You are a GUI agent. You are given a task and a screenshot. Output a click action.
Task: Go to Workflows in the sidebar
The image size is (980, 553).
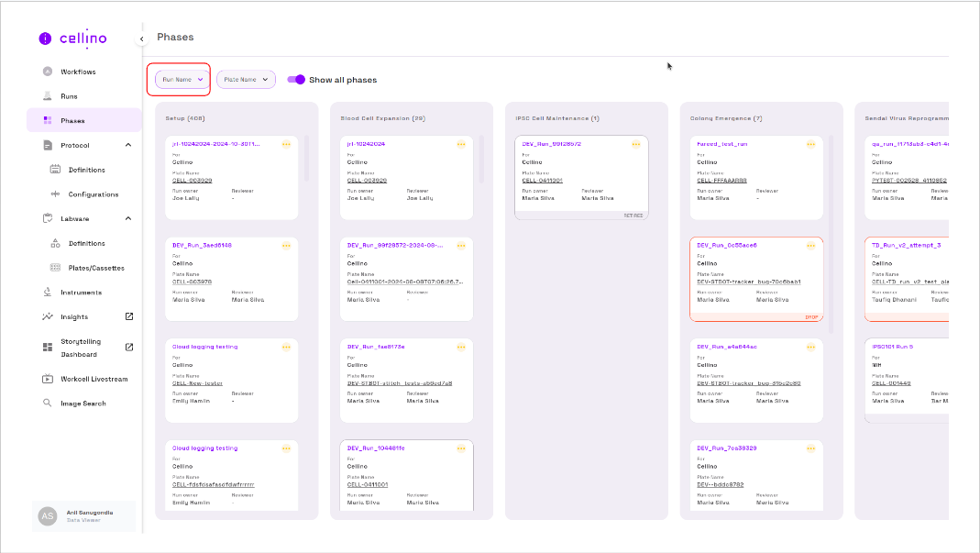tap(78, 72)
